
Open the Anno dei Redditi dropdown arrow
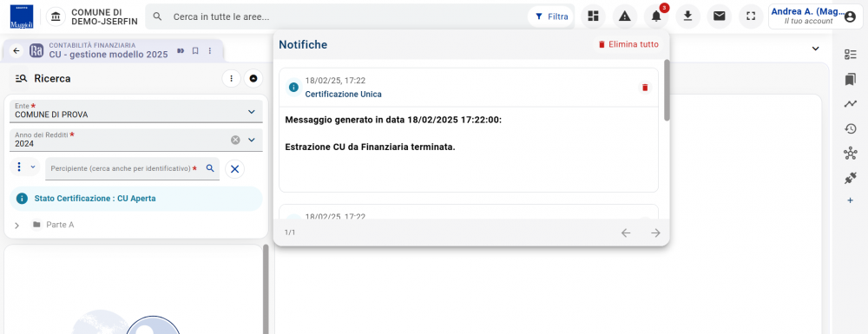[252, 140]
